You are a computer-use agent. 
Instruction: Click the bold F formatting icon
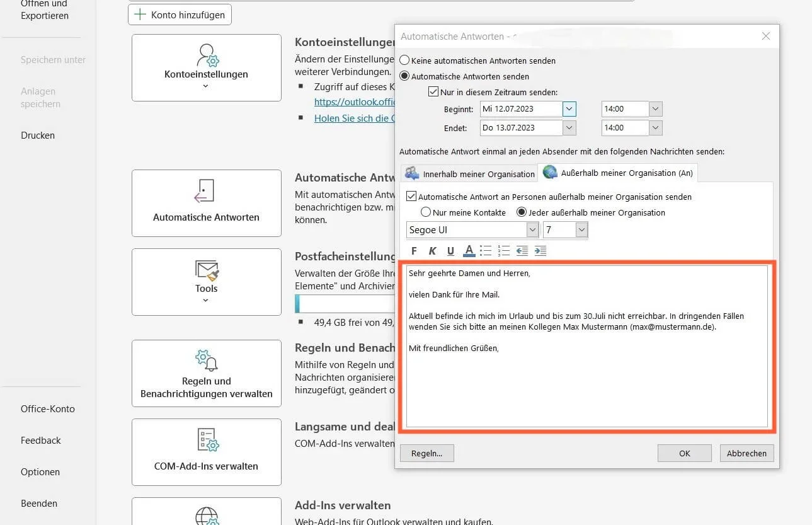[x=414, y=251]
